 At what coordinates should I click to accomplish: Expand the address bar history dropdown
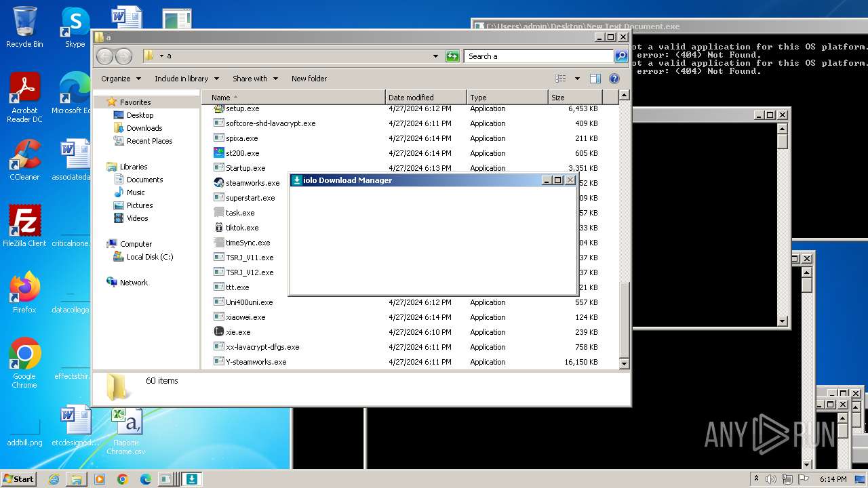coord(435,56)
